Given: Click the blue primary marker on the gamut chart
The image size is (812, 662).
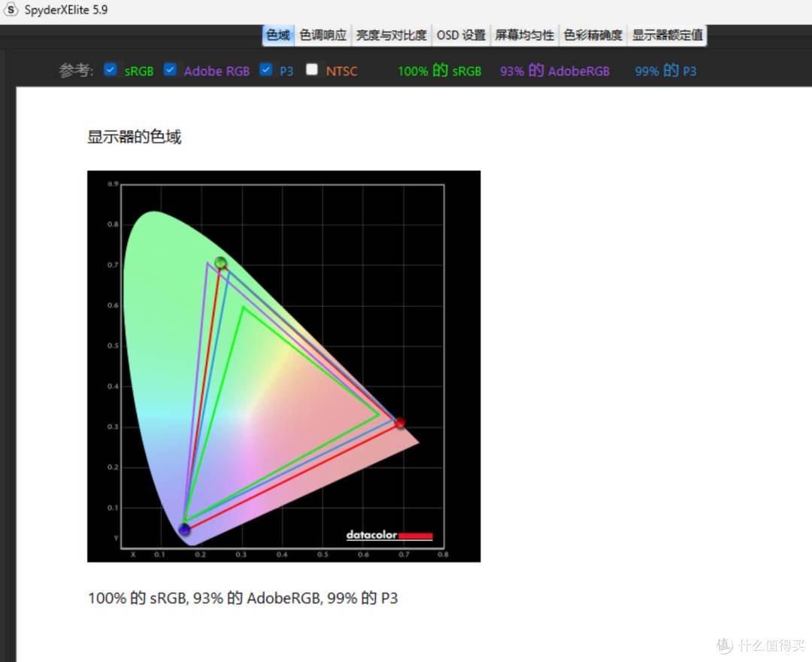Looking at the screenshot, I should point(184,529).
